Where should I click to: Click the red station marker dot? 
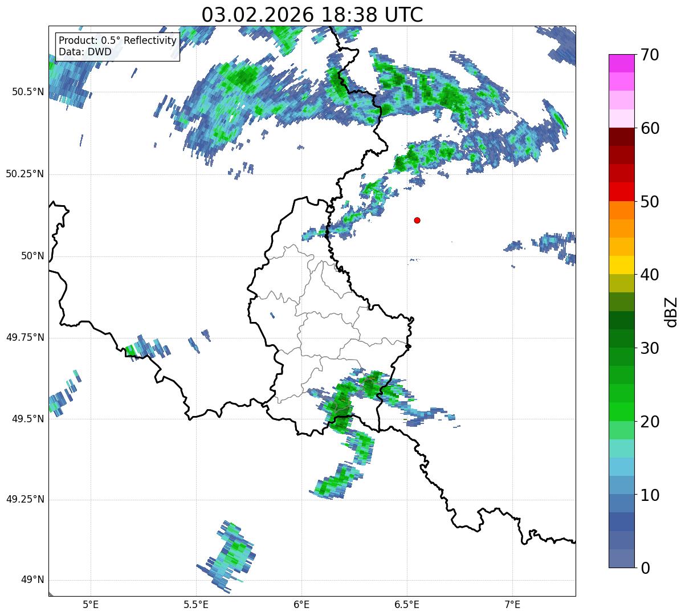click(x=417, y=220)
